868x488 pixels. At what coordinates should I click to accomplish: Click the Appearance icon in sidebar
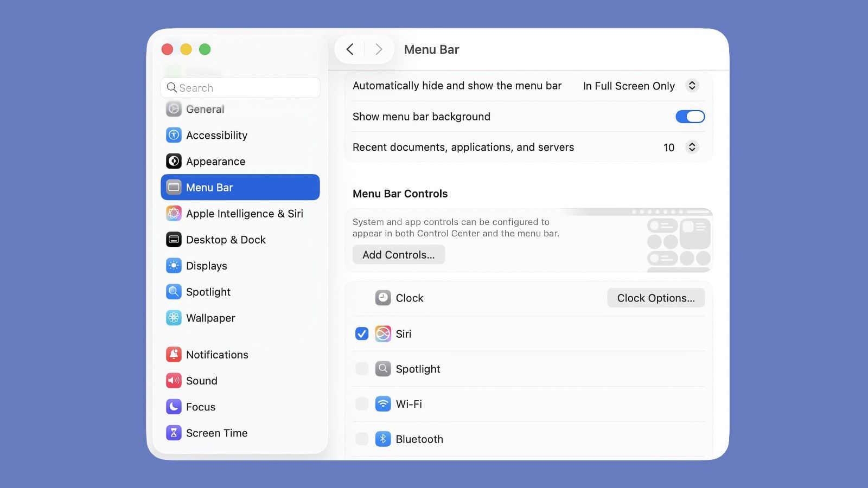point(174,161)
